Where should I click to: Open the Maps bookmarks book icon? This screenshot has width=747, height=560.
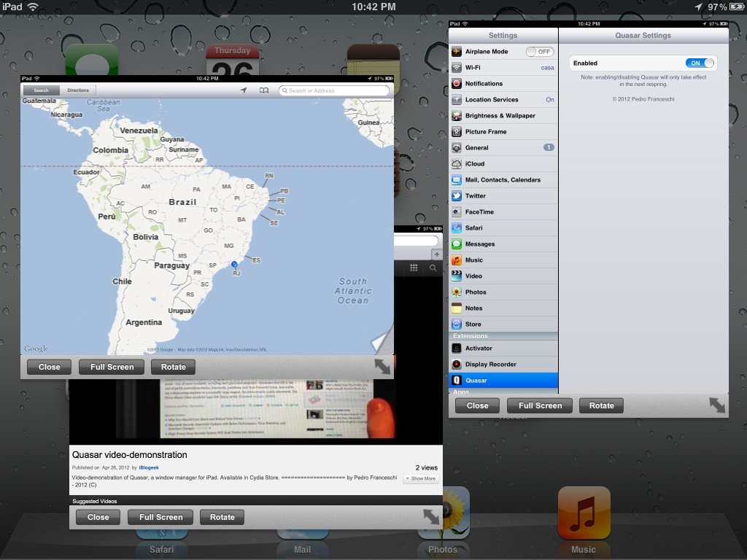click(264, 90)
